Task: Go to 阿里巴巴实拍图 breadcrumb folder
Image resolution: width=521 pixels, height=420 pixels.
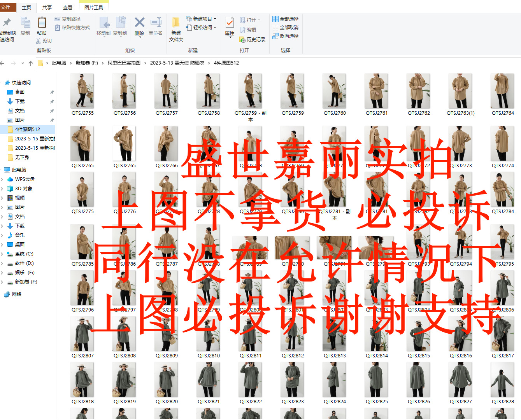Action: tap(124, 63)
